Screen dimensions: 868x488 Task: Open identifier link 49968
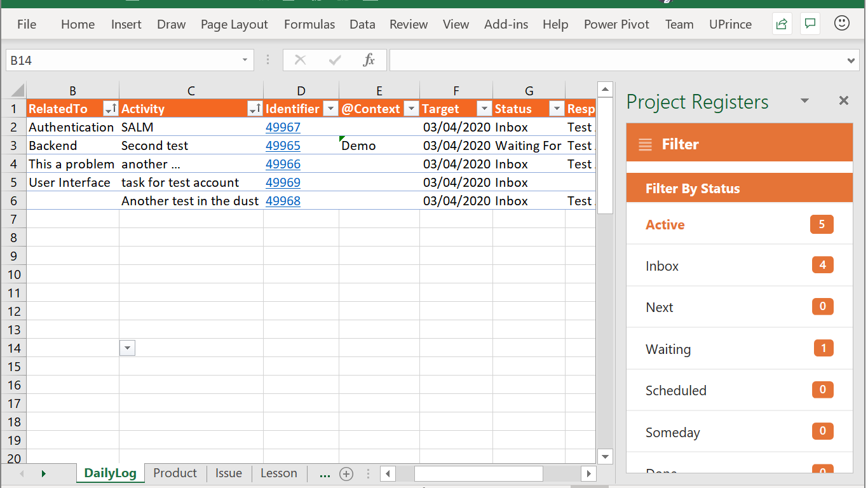click(283, 201)
